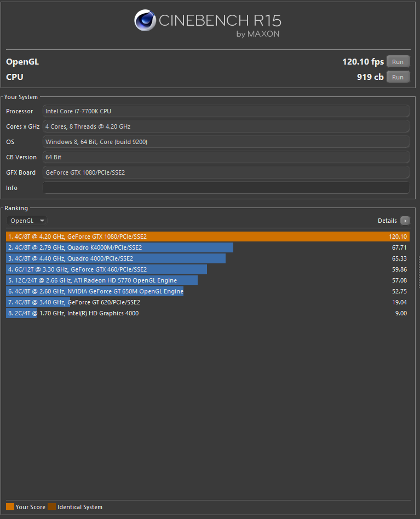Click the 120.10 fps OpenGL score
The height and width of the screenshot is (519, 420).
click(363, 61)
